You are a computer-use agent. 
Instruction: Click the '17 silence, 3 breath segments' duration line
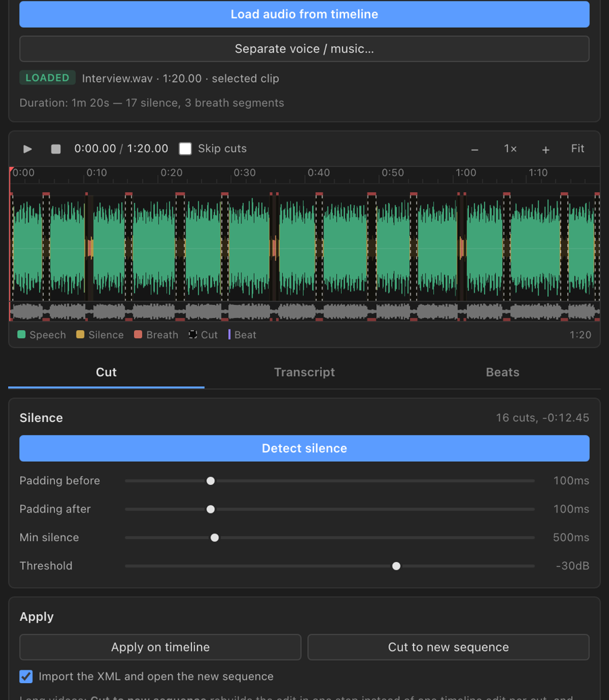152,103
